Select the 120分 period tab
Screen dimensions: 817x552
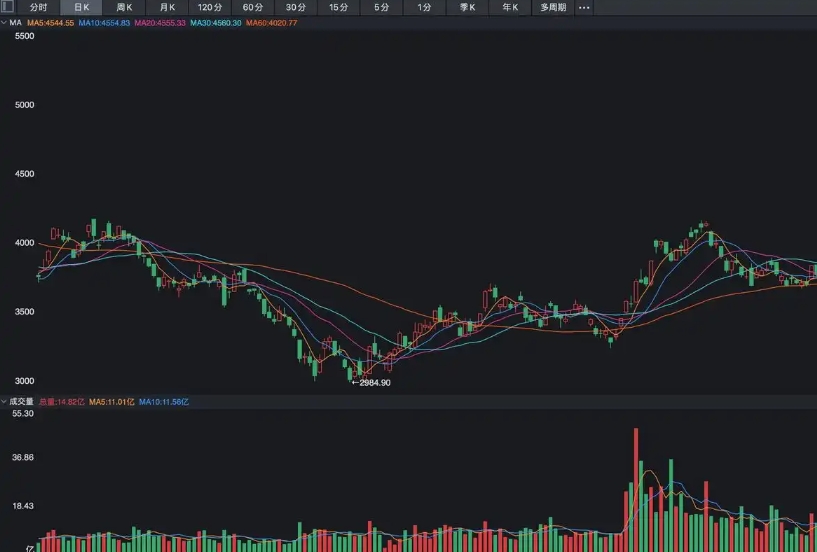tap(210, 7)
